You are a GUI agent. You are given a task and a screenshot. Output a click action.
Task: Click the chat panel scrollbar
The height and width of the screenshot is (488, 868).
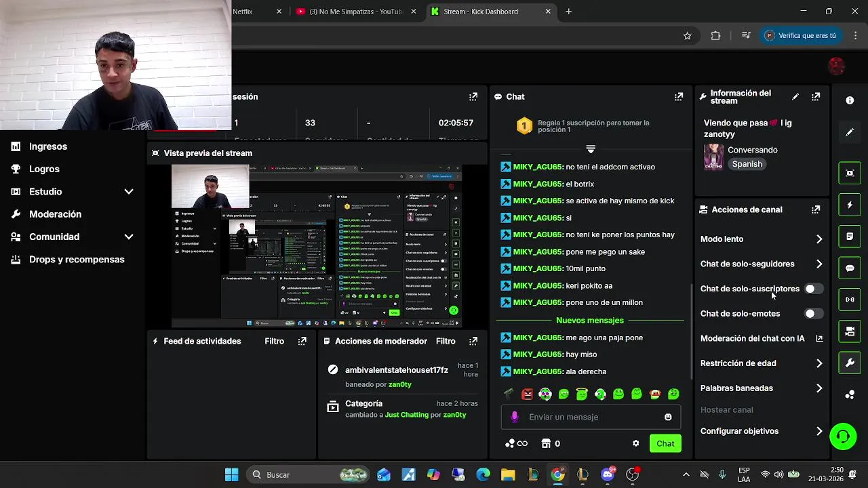(x=692, y=331)
